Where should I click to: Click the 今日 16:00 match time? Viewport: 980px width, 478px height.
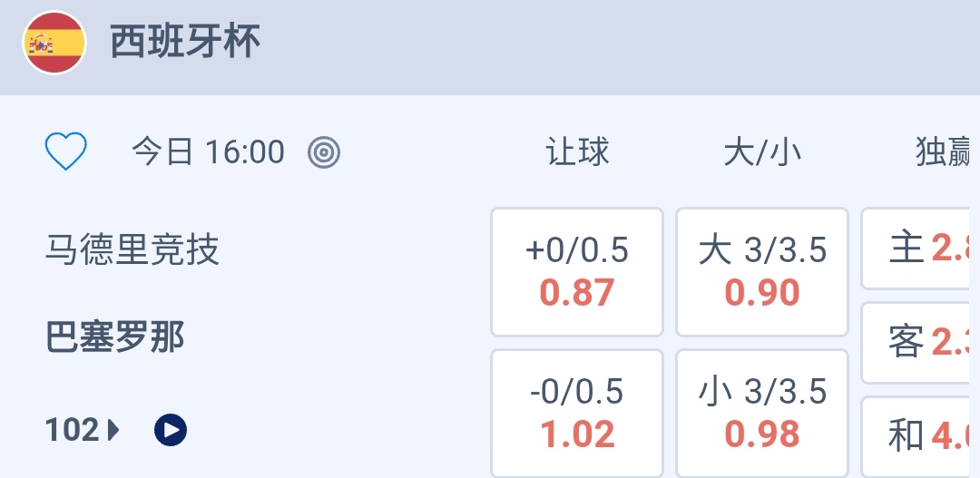click(x=208, y=152)
